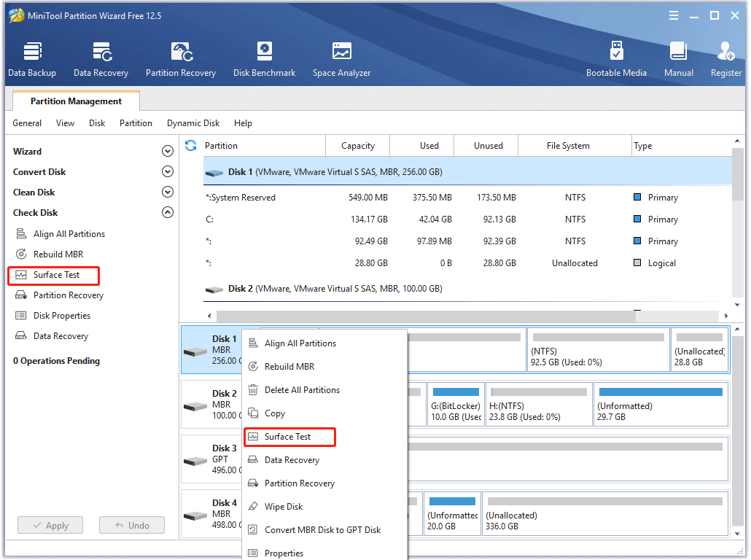751x560 pixels.
Task: Expand the Convert Disk section
Action: (x=167, y=171)
